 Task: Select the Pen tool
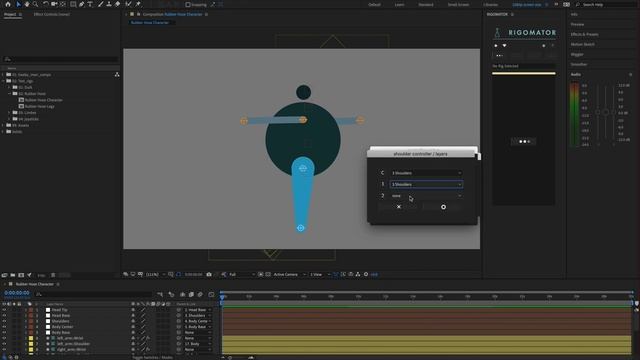(82, 4)
